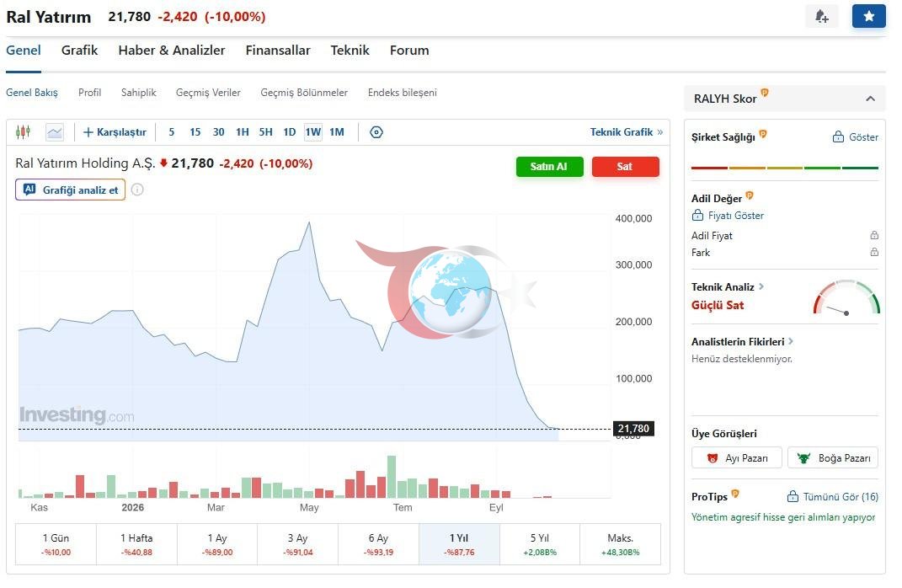Click the green Satın Al button

coord(549,167)
